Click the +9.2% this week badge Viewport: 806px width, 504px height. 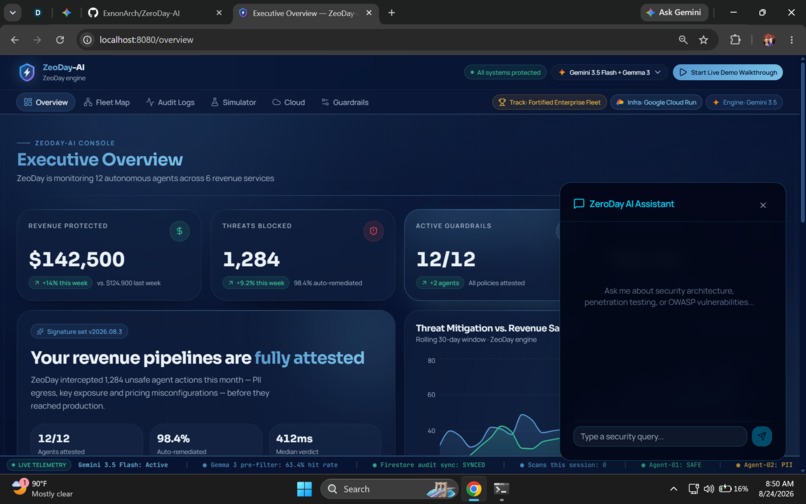(x=255, y=283)
